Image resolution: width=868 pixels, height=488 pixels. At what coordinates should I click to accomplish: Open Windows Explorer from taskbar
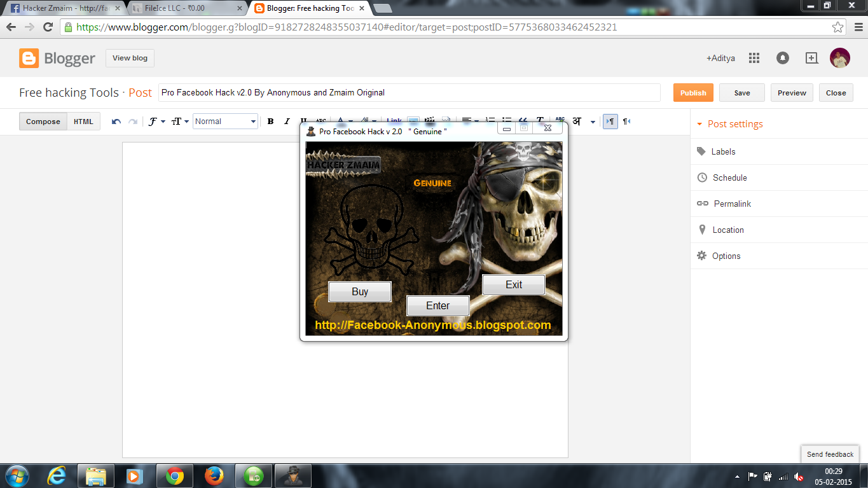(x=96, y=476)
